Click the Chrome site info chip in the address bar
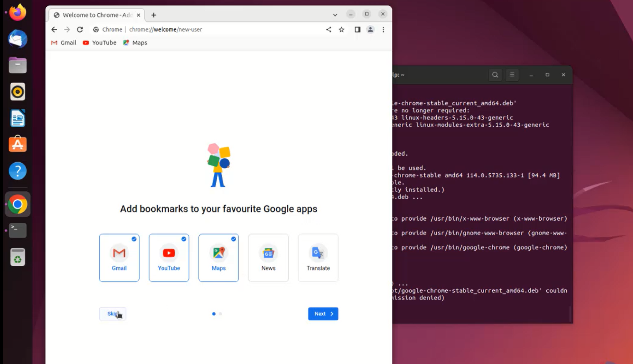 coord(108,30)
